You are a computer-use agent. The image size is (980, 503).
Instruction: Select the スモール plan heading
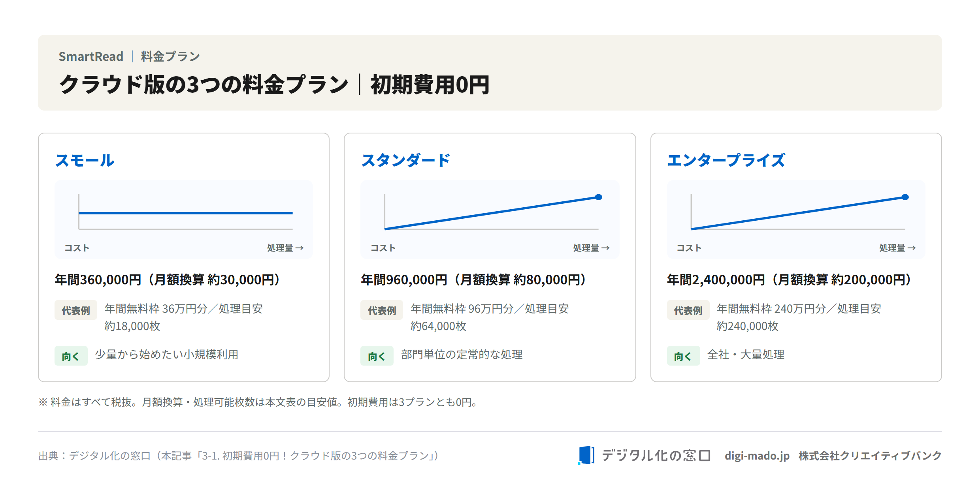pos(85,160)
